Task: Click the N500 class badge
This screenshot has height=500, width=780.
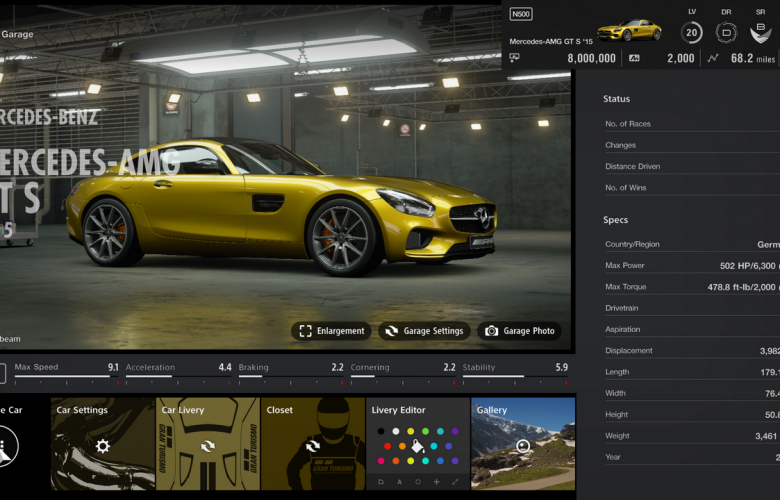Action: [x=520, y=14]
